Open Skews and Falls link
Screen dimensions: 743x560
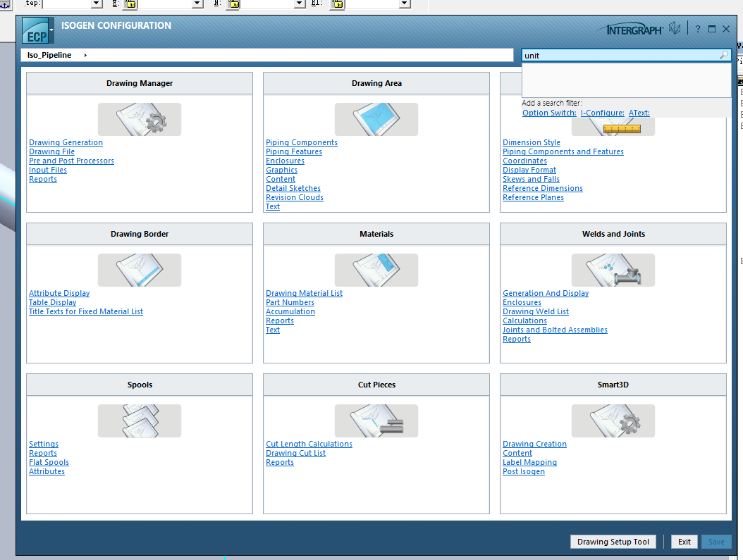pos(531,179)
